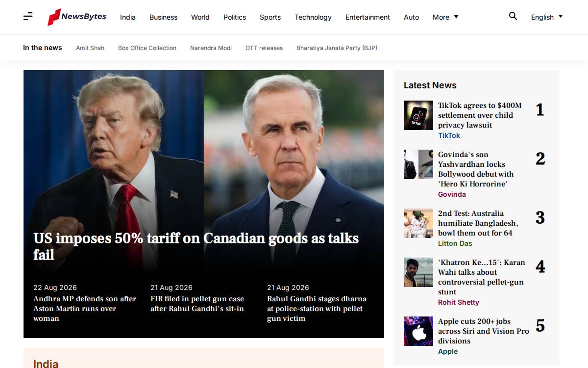Click the TikTok settlement thumbnail
Screen dimensions: 588x368
418,115
